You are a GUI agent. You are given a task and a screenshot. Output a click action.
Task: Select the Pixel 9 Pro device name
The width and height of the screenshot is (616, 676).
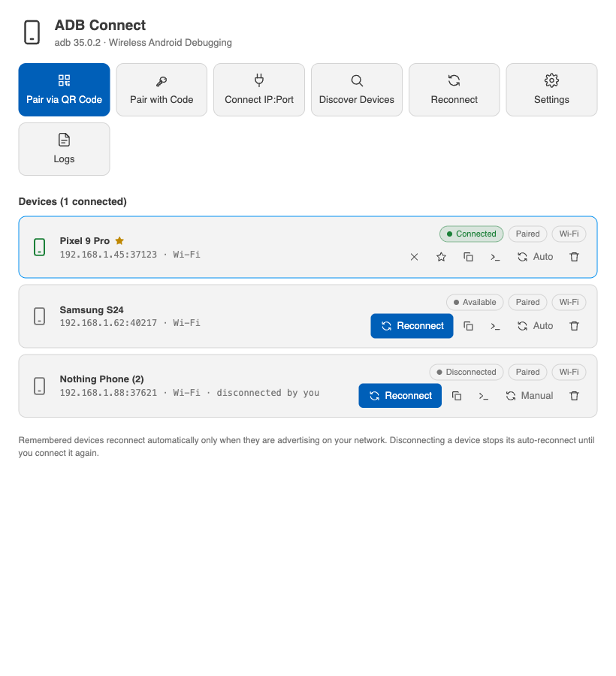tap(85, 241)
